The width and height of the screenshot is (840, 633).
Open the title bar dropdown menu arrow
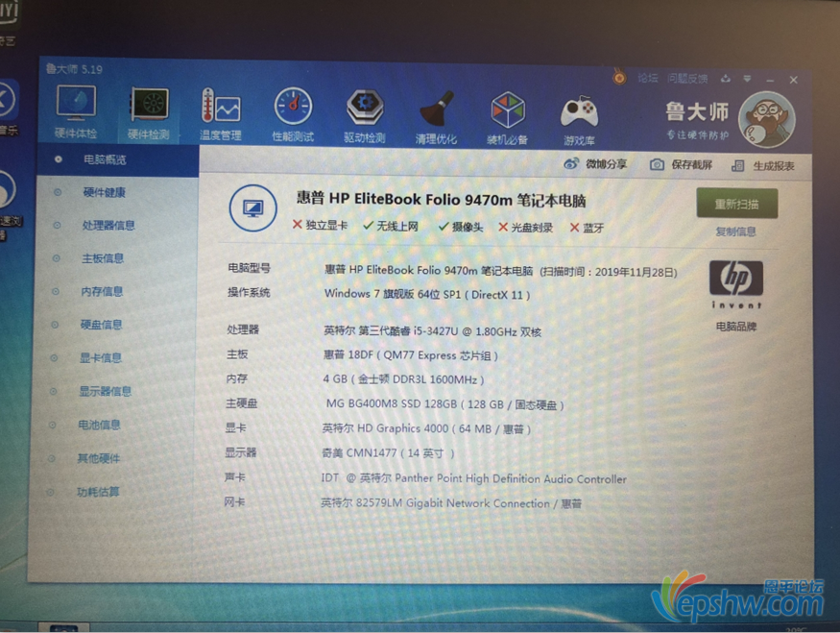pyautogui.click(x=747, y=79)
